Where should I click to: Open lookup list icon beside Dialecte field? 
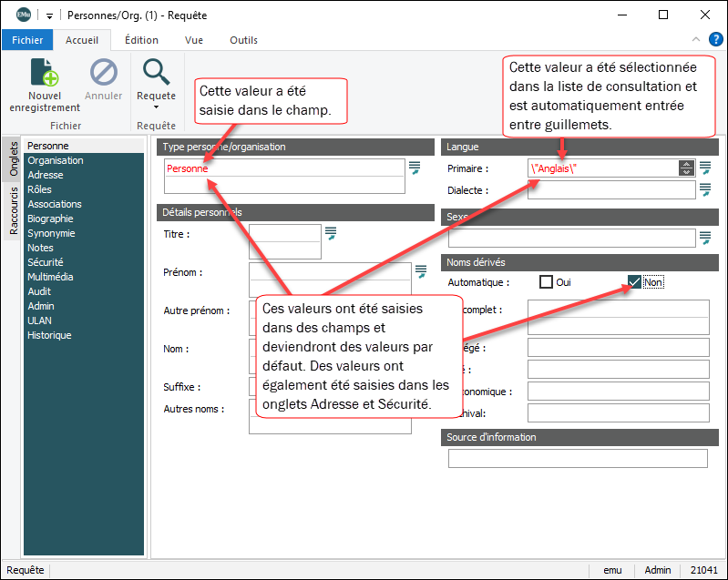point(705,189)
